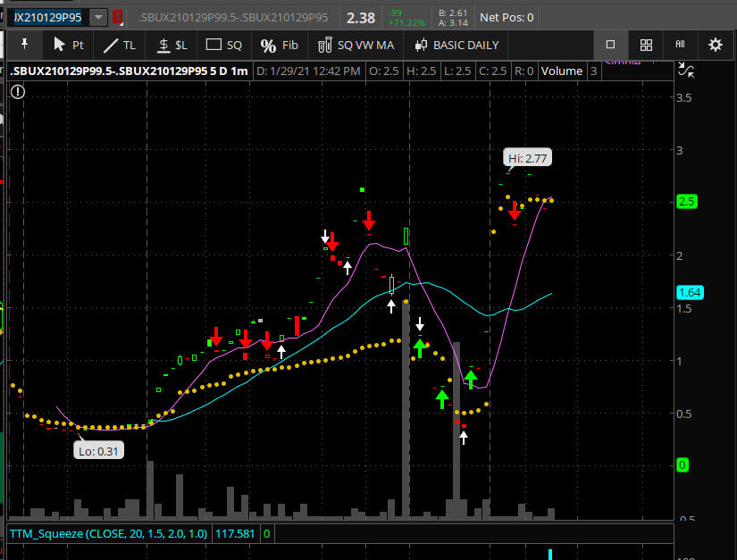
Task: Select the $L price level tool
Action: (x=172, y=45)
